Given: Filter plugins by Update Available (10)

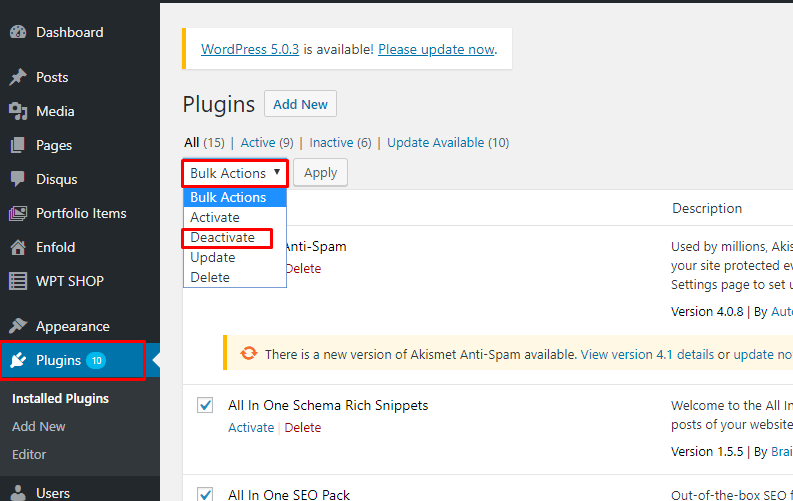Looking at the screenshot, I should [x=448, y=143].
